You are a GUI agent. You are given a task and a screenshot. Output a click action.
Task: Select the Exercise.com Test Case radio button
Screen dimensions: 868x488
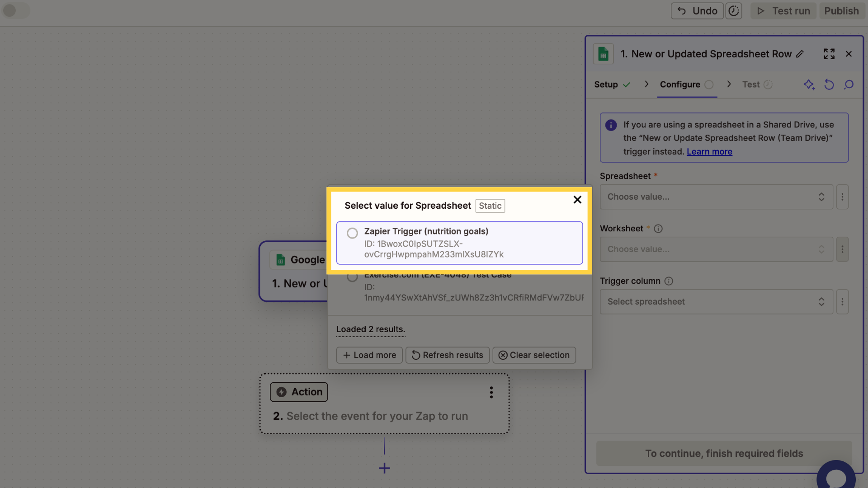click(x=352, y=277)
